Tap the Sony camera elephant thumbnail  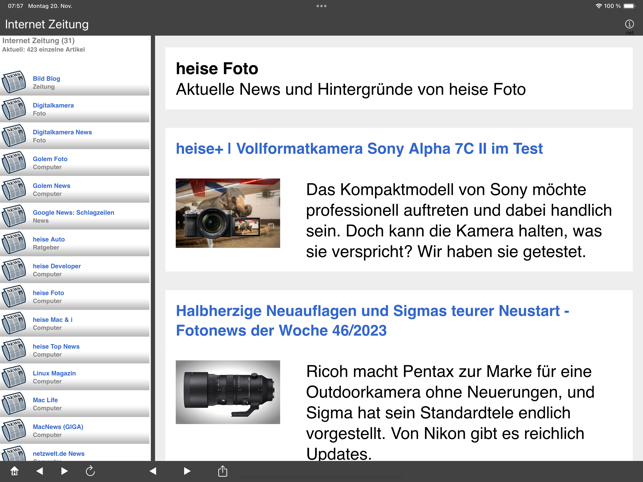(228, 213)
